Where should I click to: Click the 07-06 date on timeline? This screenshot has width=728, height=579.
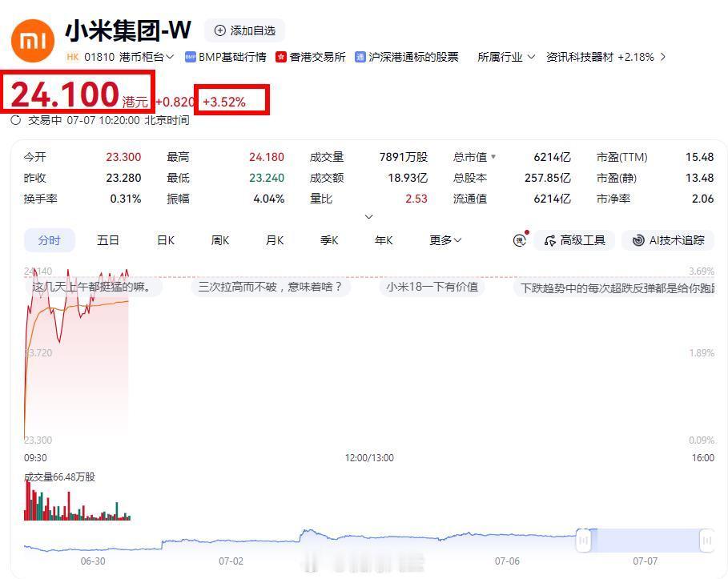click(x=507, y=561)
